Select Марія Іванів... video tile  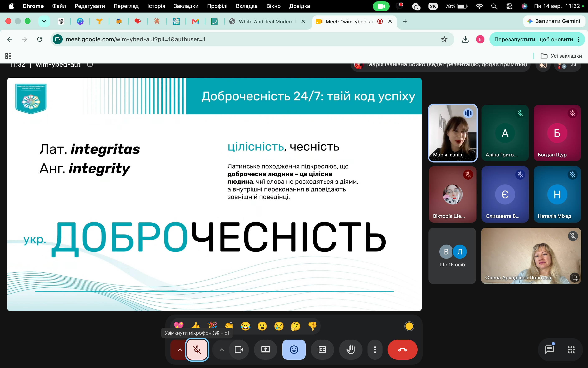coord(452,133)
